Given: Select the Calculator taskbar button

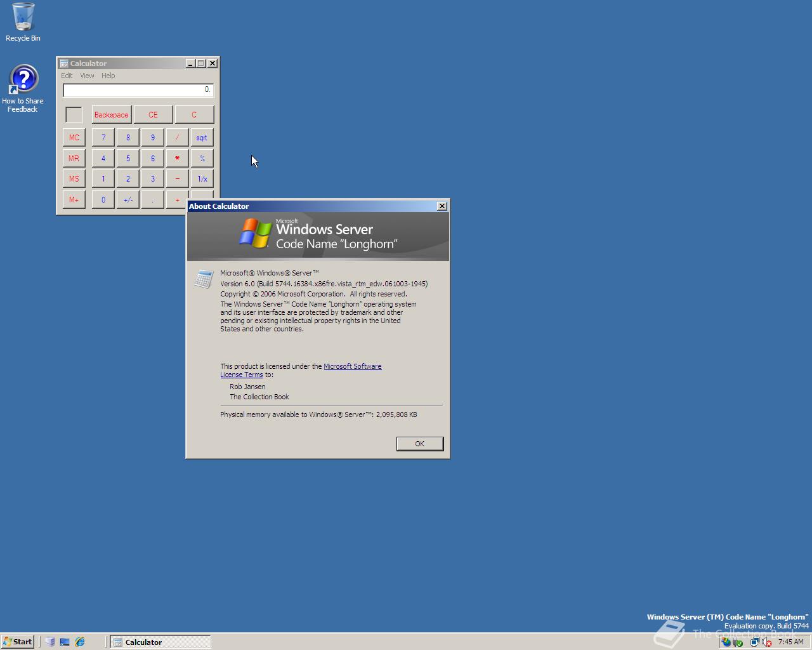Looking at the screenshot, I should click(161, 642).
